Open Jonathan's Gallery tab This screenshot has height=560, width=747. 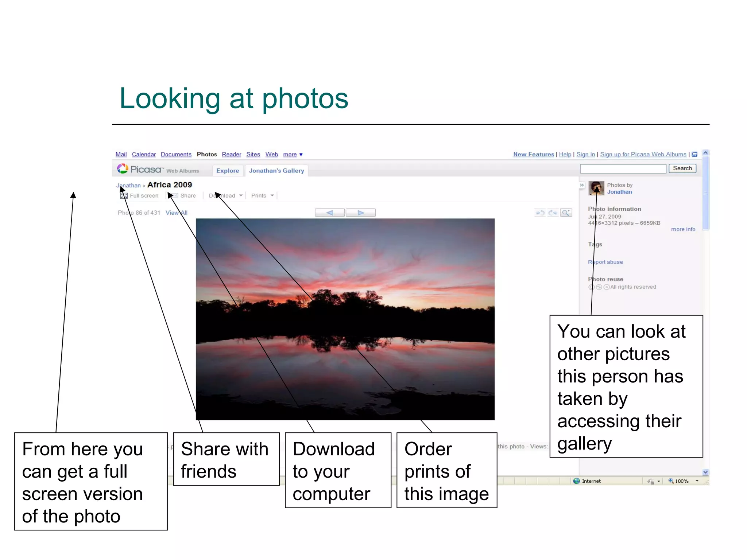click(x=276, y=171)
